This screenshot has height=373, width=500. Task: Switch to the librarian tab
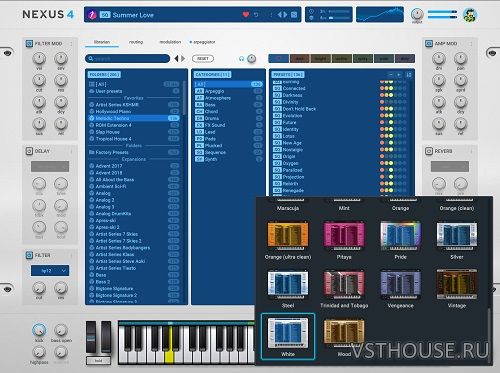102,42
